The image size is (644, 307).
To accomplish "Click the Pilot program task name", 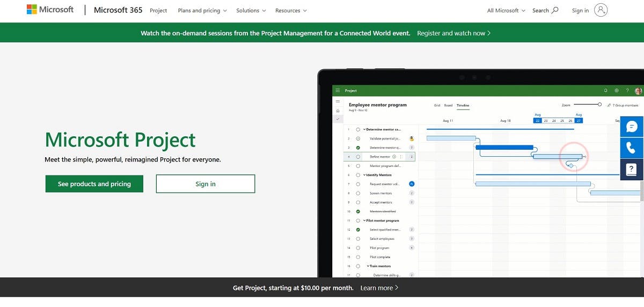I will point(379,248).
